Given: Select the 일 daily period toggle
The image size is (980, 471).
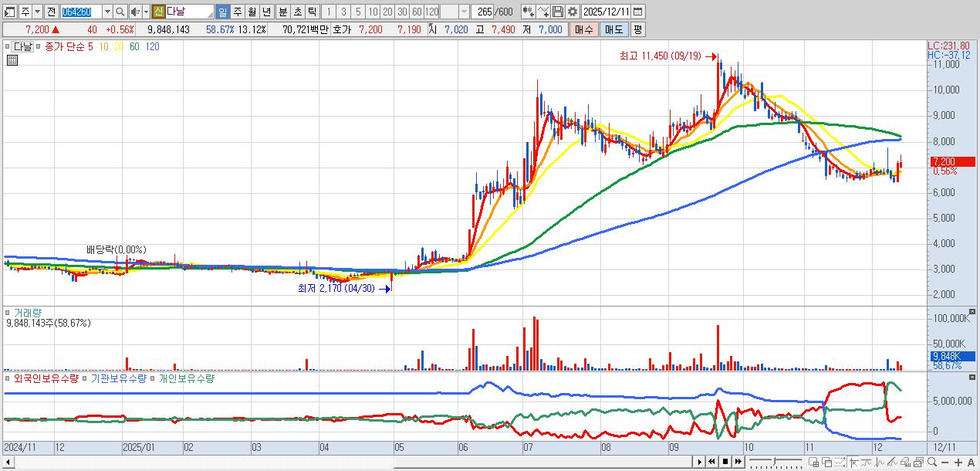Looking at the screenshot, I should point(222,12).
